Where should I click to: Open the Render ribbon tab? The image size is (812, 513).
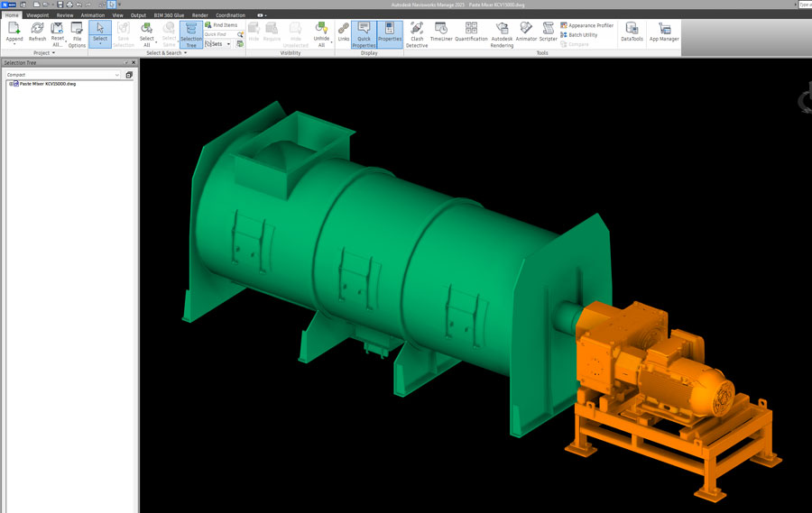(x=199, y=15)
